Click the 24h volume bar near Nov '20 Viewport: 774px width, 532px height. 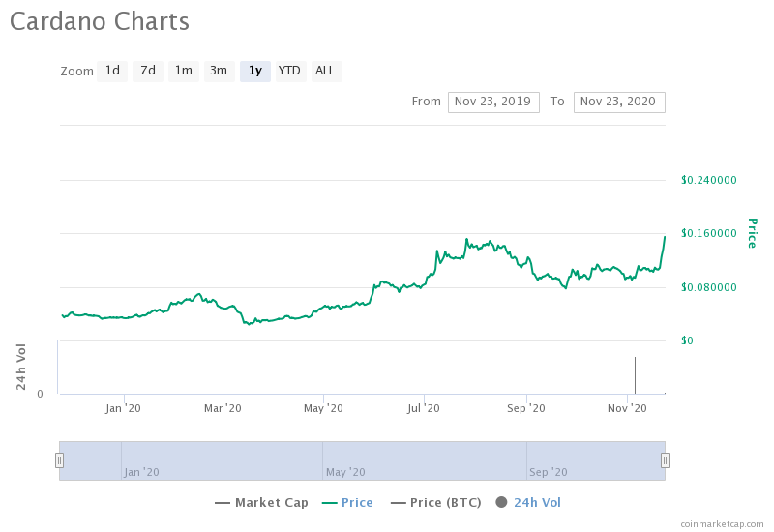click(635, 375)
